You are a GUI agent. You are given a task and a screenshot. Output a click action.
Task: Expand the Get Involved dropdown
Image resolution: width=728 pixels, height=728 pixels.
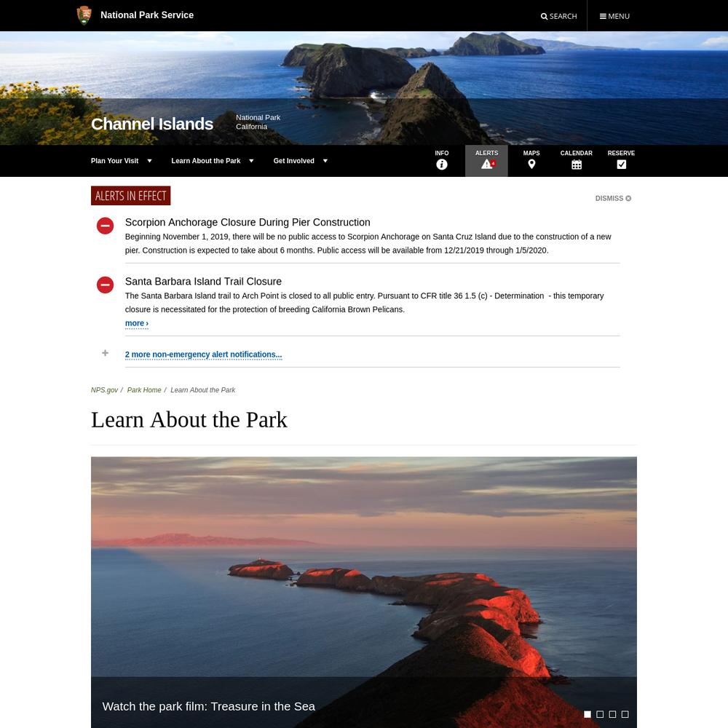(301, 161)
